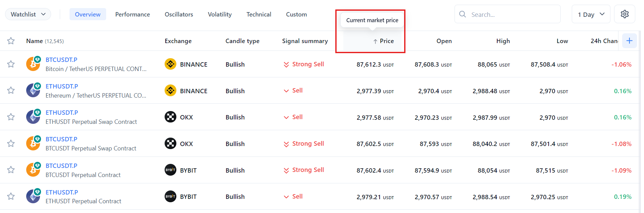Toggle favorite star for OKX ETHUSDT.P
The height and width of the screenshot is (213, 644).
[11, 117]
